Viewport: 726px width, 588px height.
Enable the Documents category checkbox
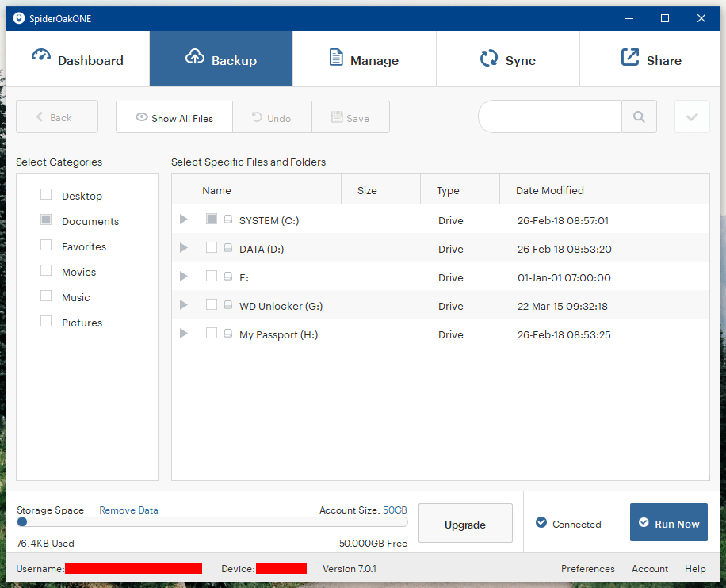(45, 220)
